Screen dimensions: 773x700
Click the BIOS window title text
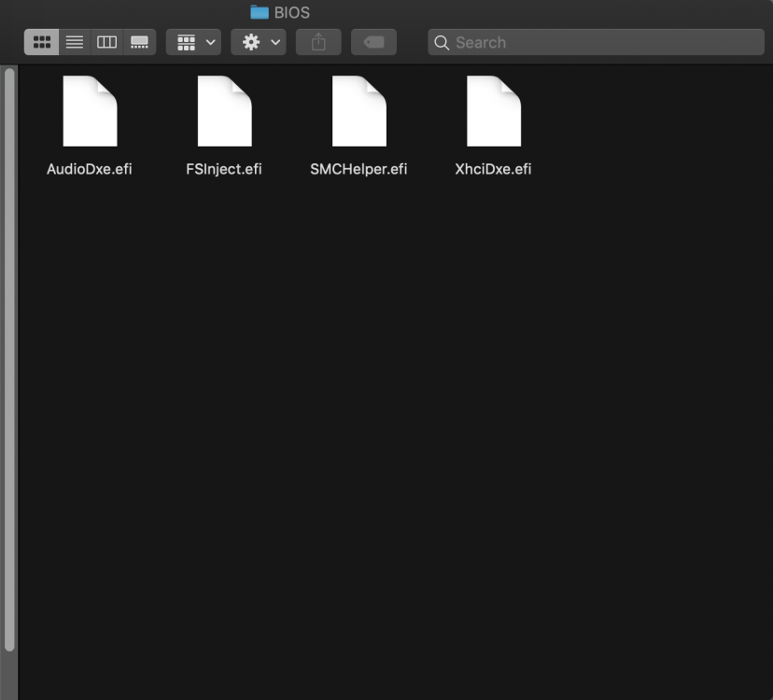pos(292,12)
